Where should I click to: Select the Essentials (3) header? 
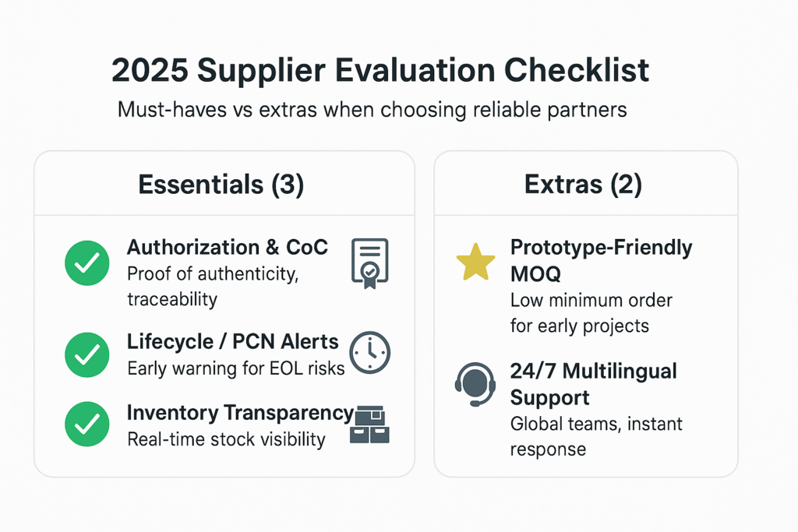point(221,185)
